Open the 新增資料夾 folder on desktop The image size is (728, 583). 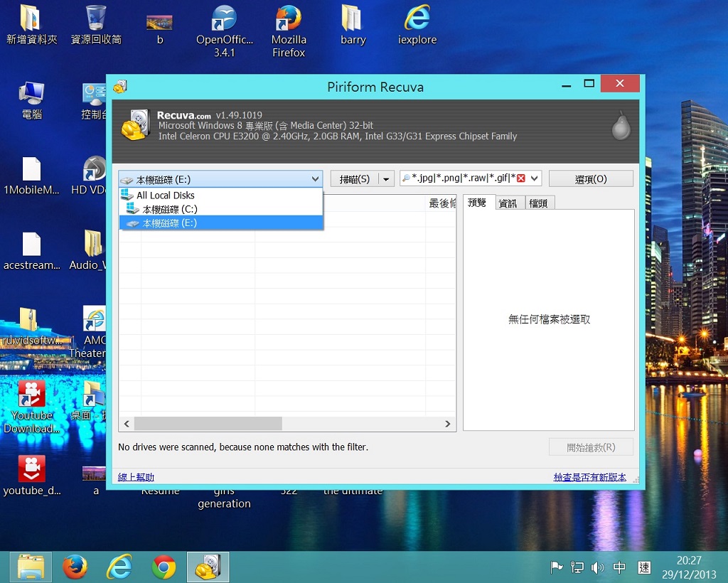click(x=31, y=25)
